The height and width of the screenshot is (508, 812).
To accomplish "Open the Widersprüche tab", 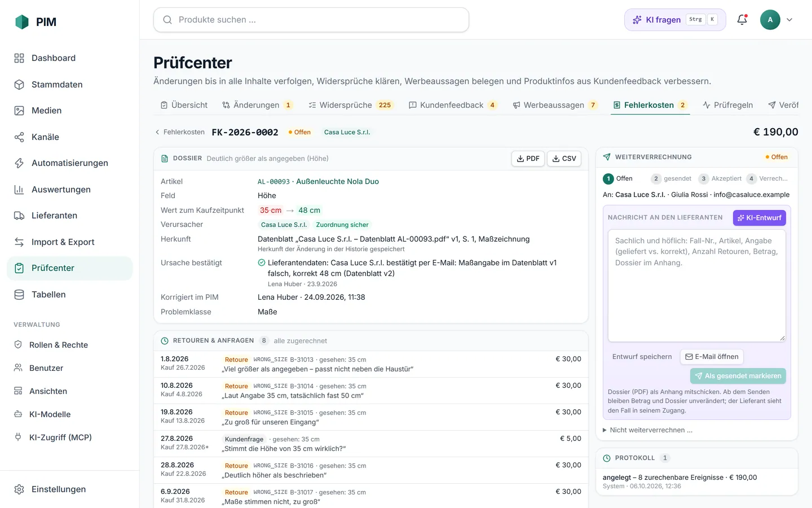I will (351, 105).
